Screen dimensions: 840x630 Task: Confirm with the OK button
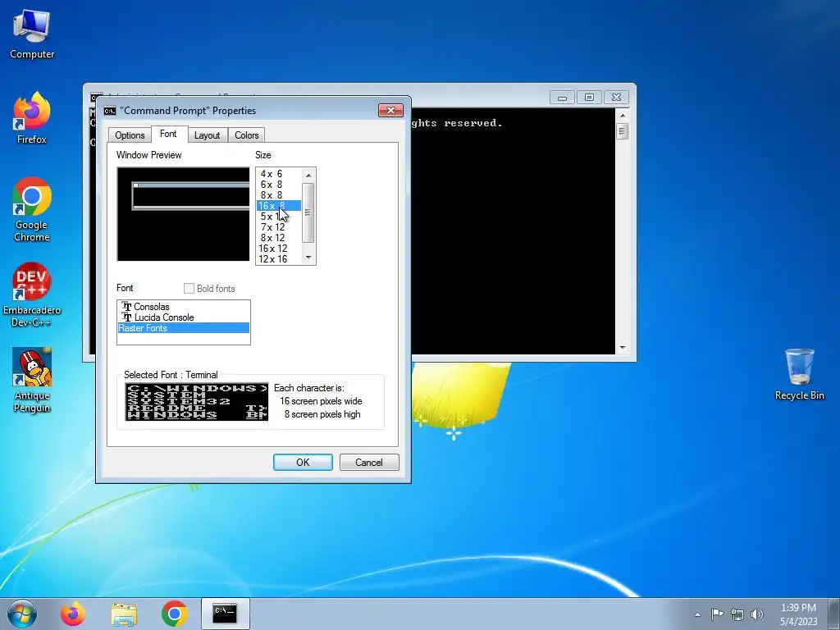[303, 463]
